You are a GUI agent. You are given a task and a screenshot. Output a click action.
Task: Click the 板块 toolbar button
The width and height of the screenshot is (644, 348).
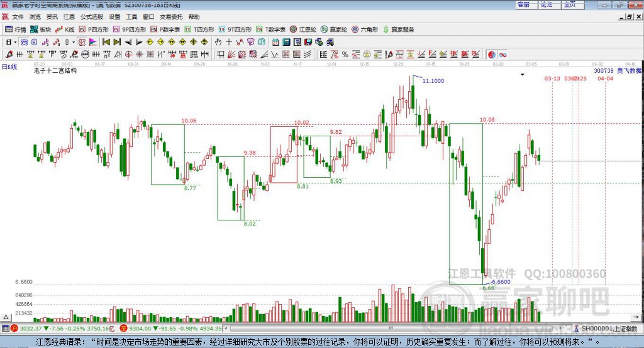pyautogui.click(x=41, y=30)
